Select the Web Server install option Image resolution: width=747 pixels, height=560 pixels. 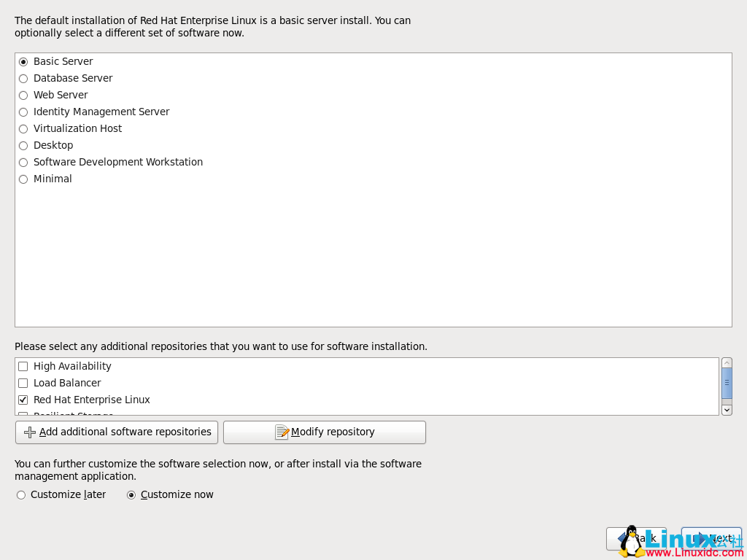pyautogui.click(x=23, y=95)
